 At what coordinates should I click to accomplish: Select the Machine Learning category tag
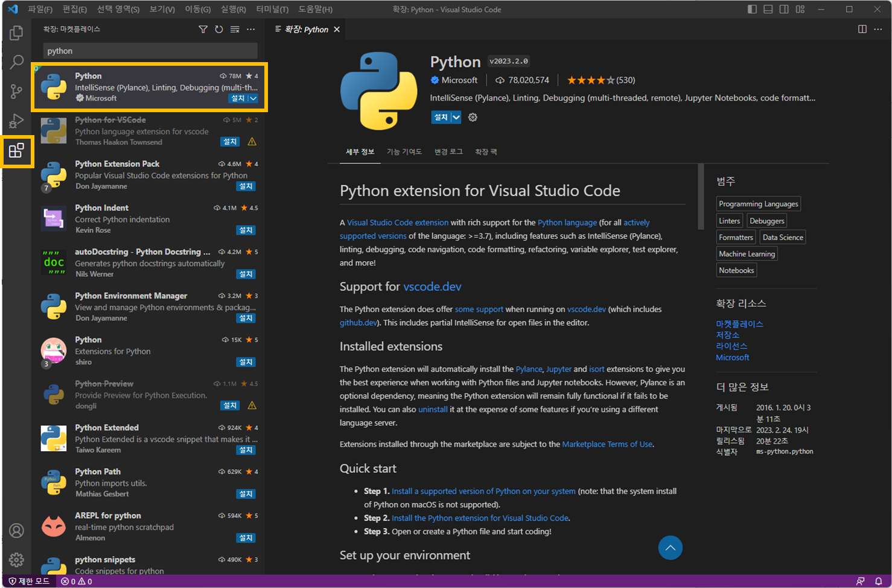747,254
